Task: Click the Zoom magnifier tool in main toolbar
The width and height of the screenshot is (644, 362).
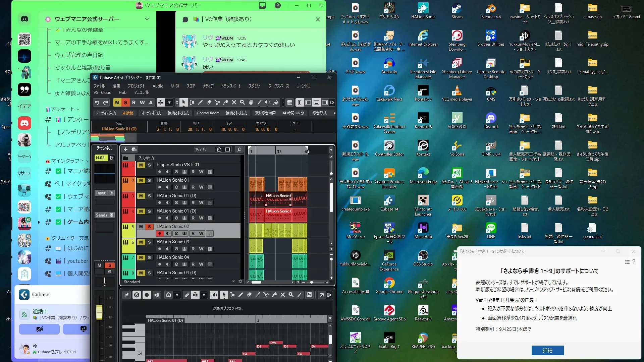Action: [242, 103]
